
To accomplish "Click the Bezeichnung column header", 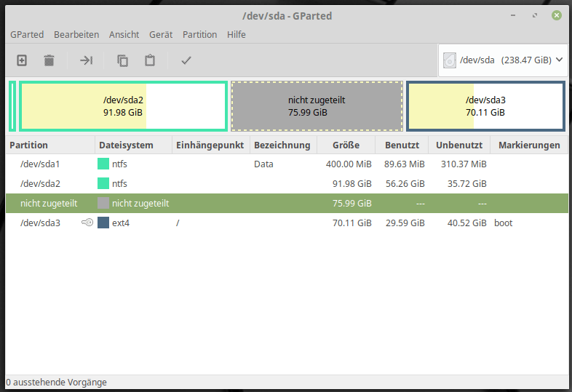I will [283, 145].
